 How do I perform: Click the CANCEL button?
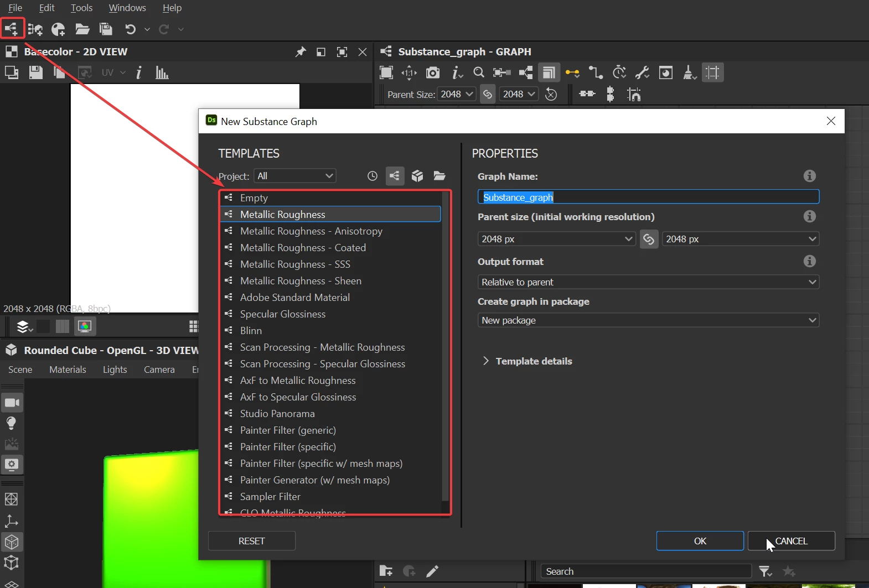791,541
